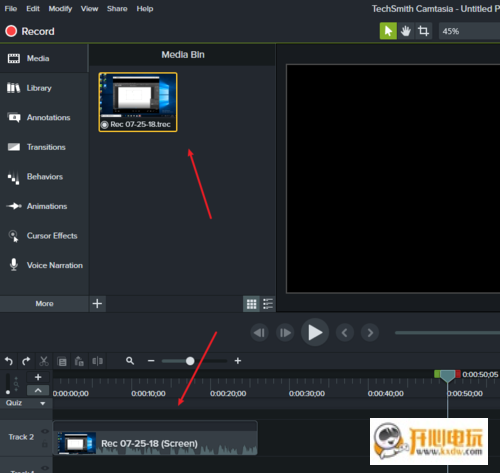Click the 0:00:20;00 mark on timeline ruler
500x473 pixels.
point(228,393)
